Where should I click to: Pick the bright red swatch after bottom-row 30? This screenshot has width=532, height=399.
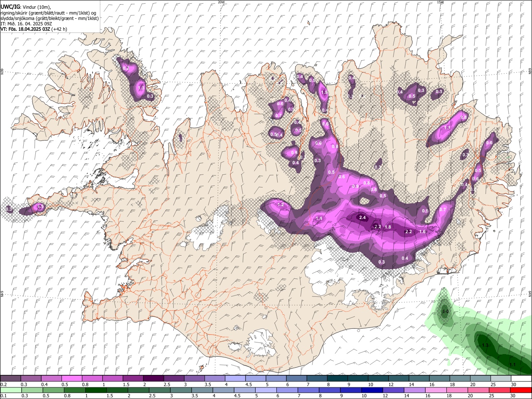coord(521,390)
